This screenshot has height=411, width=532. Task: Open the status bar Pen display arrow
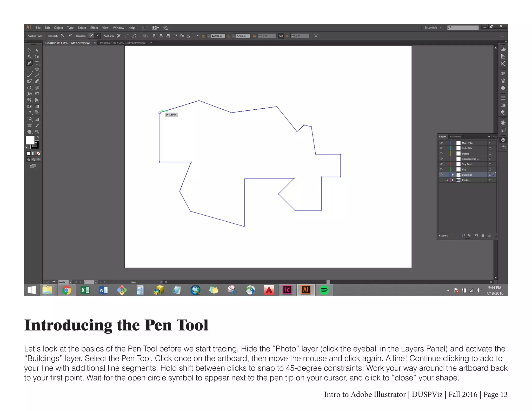pyautogui.click(x=161, y=282)
